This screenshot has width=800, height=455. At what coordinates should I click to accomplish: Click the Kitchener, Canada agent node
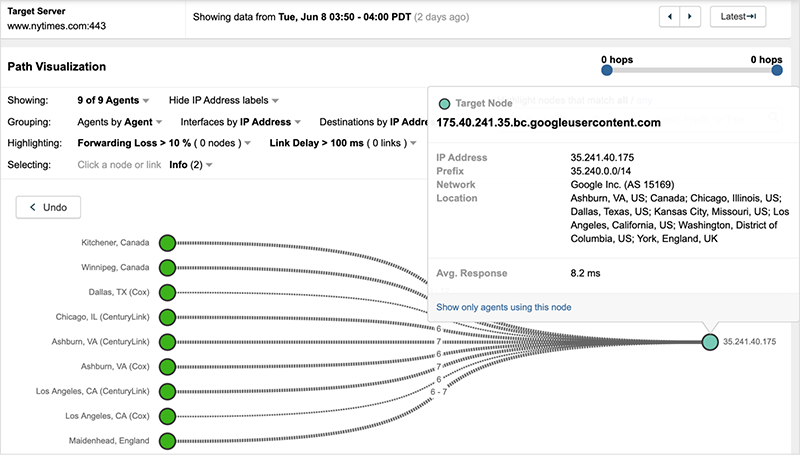point(167,242)
